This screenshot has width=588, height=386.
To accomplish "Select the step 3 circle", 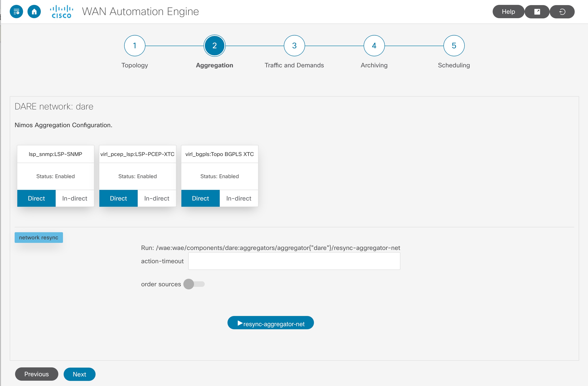I will tap(294, 45).
